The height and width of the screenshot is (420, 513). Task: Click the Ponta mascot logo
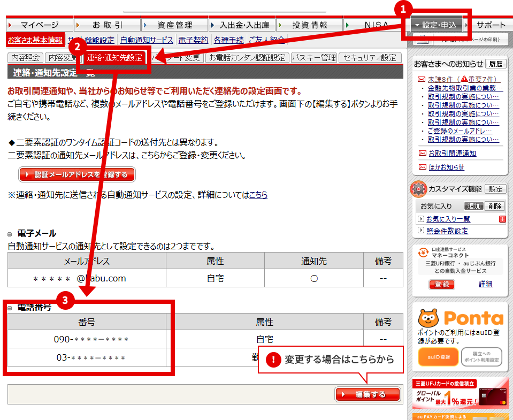click(428, 318)
